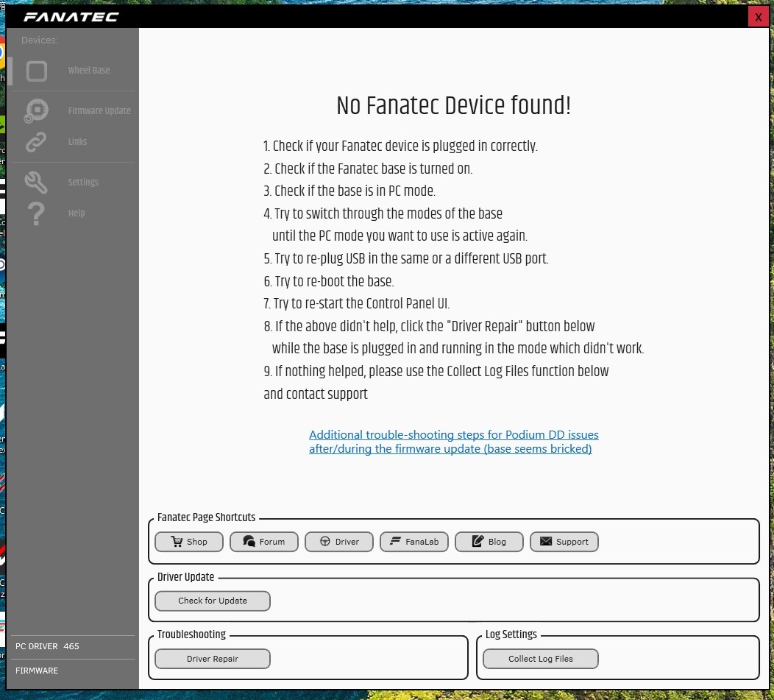Screen dimensions: 774x700
Task: Click step 1 about device plugged in correctly
Action: click(x=400, y=146)
